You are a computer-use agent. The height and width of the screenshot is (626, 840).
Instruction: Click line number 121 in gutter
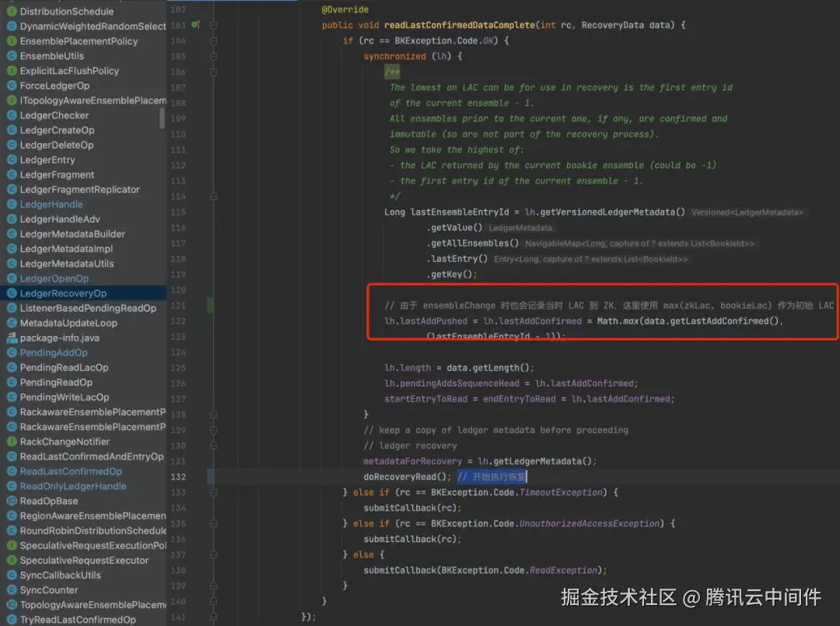178,306
